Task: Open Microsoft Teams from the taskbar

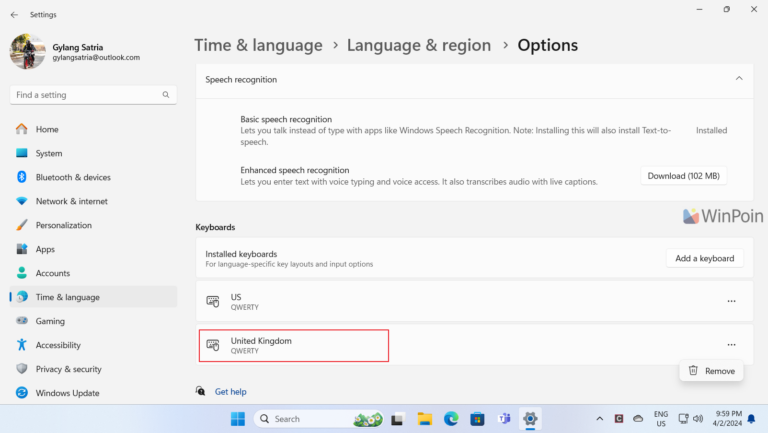Action: (504, 419)
